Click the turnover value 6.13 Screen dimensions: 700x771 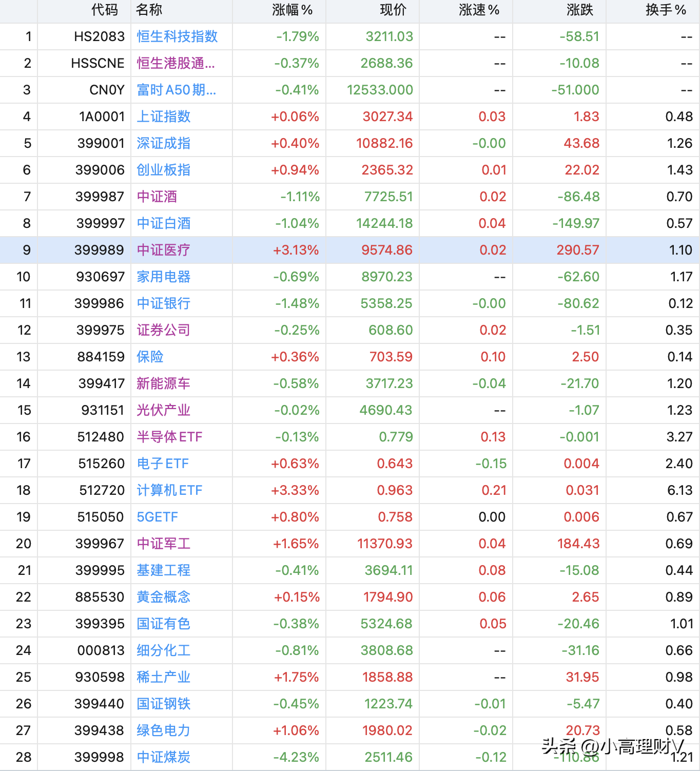pos(680,490)
